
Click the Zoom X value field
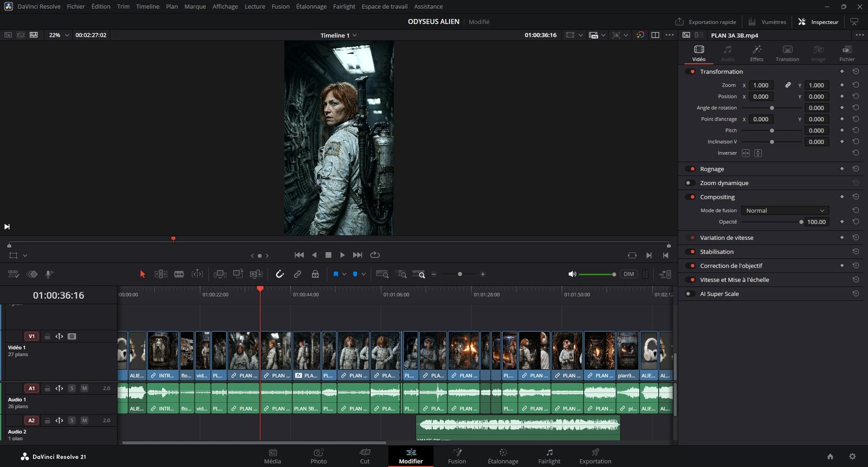(x=761, y=85)
